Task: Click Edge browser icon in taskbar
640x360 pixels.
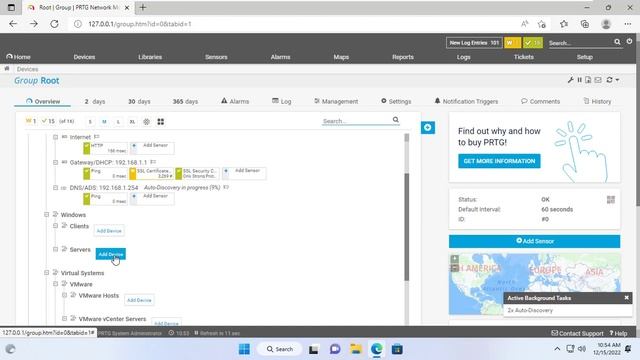Action: point(376,349)
